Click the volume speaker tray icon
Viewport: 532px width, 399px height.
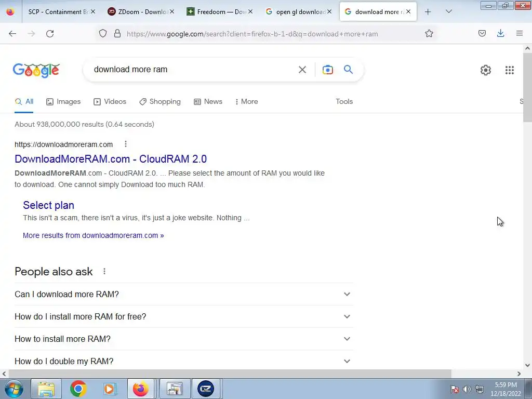(467, 389)
